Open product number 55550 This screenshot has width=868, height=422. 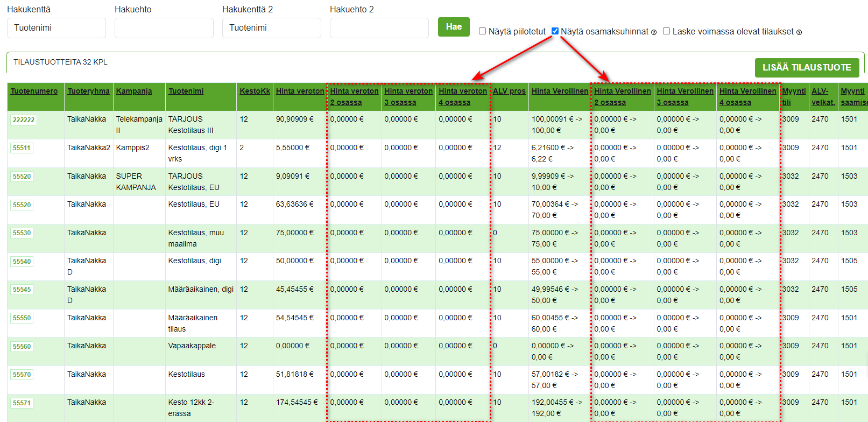click(22, 318)
